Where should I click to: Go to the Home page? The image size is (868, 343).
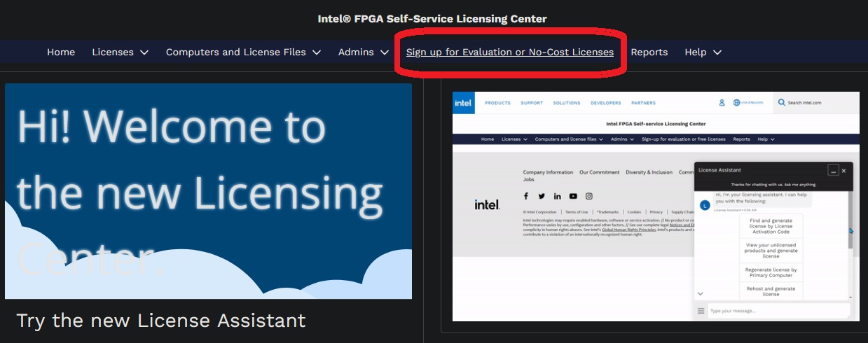tap(61, 52)
